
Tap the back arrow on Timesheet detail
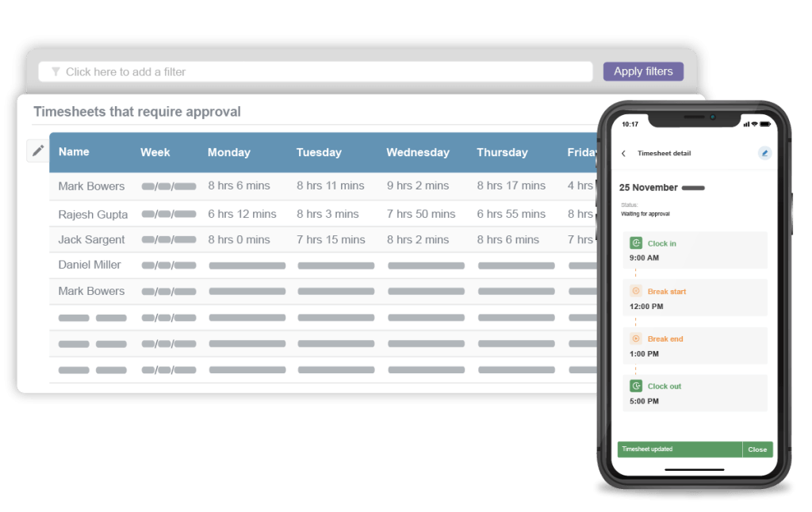tap(622, 153)
